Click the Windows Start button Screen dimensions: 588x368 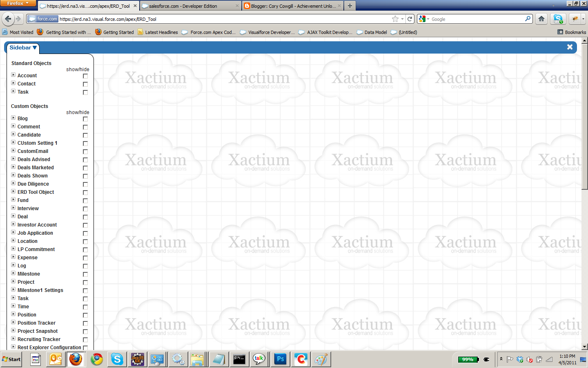coord(11,359)
